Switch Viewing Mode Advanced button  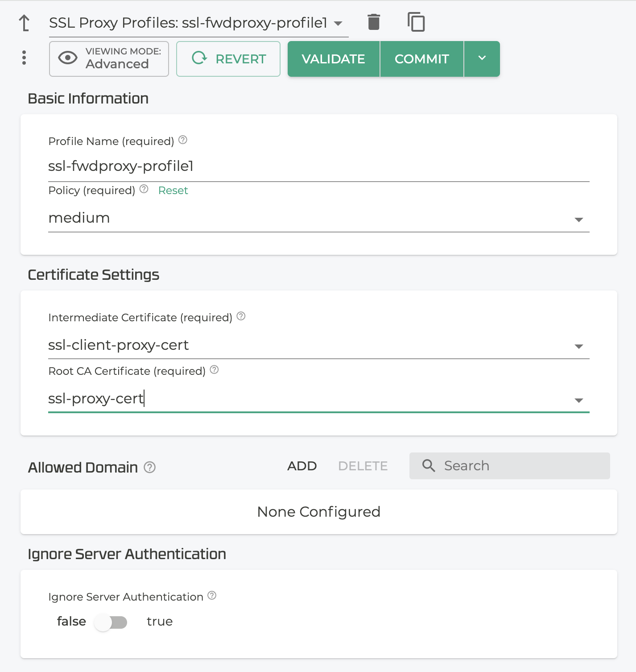(x=109, y=59)
